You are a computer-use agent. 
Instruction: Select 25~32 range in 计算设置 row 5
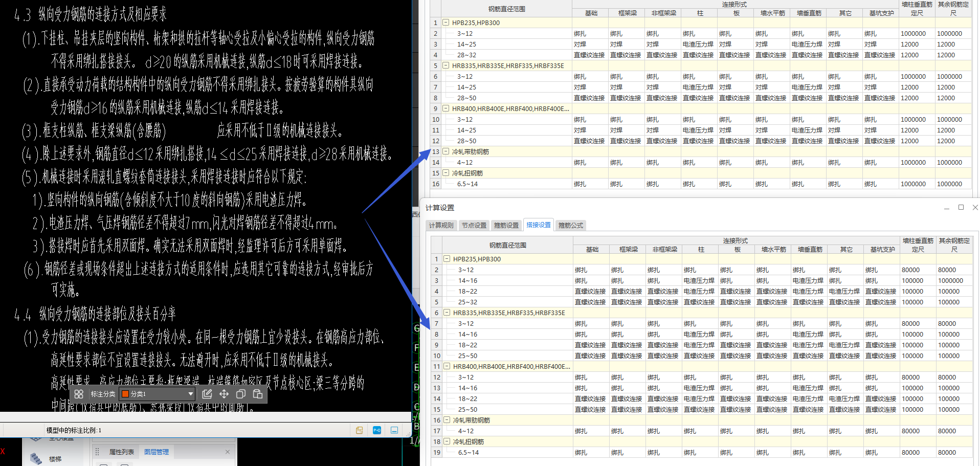pyautogui.click(x=467, y=302)
